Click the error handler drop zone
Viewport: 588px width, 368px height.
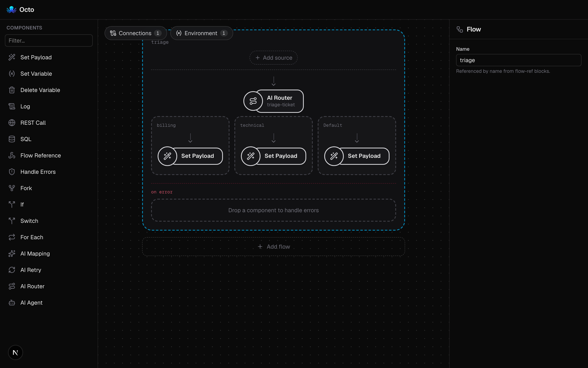tap(273, 210)
